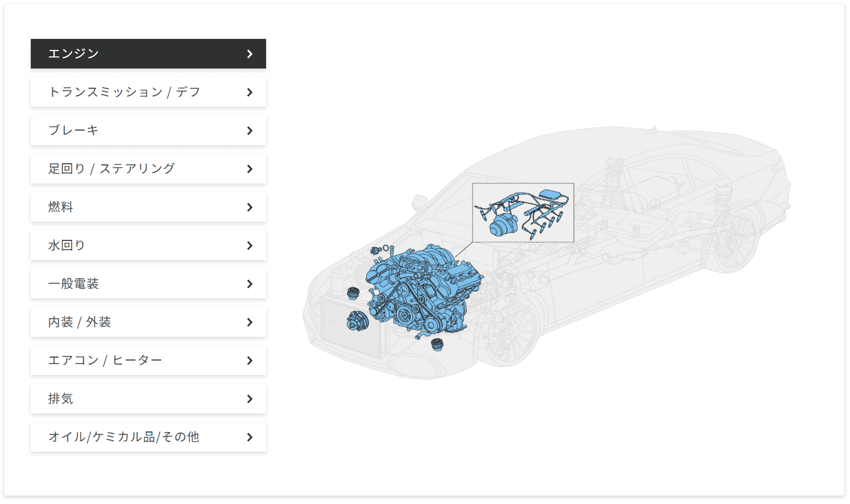
Task: Go to 一般電装 parts
Action: [148, 284]
